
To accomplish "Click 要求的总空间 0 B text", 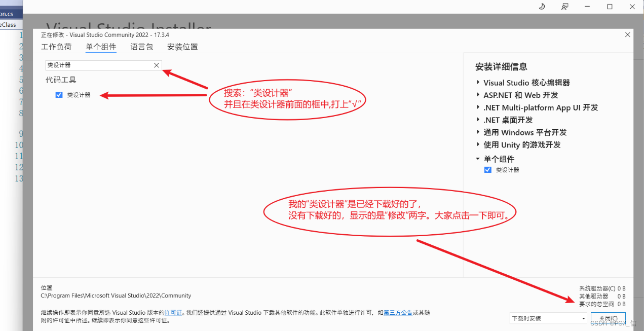I will click(x=602, y=304).
